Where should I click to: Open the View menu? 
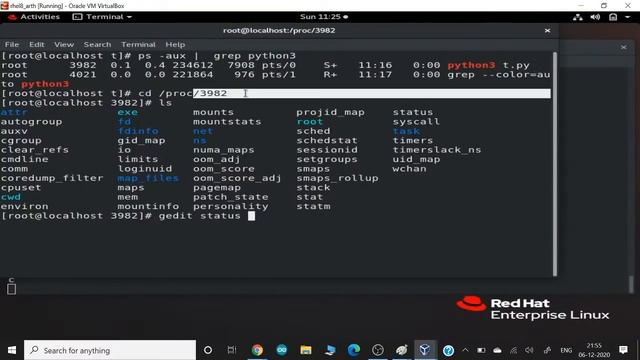tap(64, 44)
